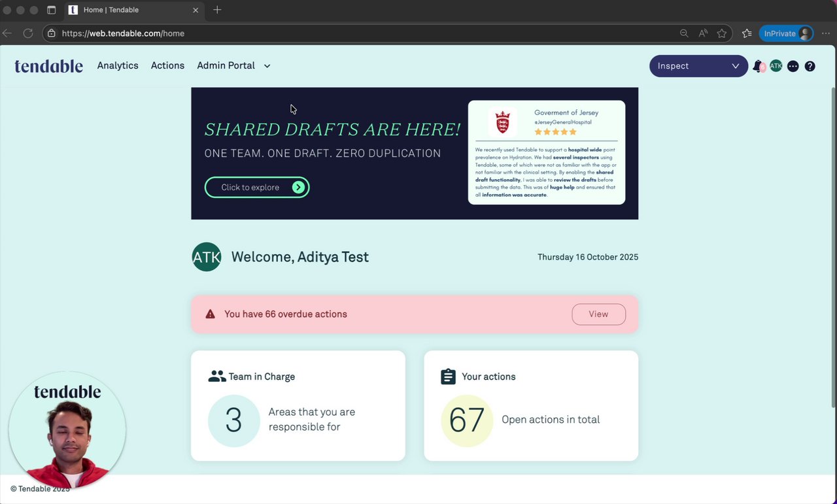
Task: Click the 67 open actions circle
Action: coord(467,421)
